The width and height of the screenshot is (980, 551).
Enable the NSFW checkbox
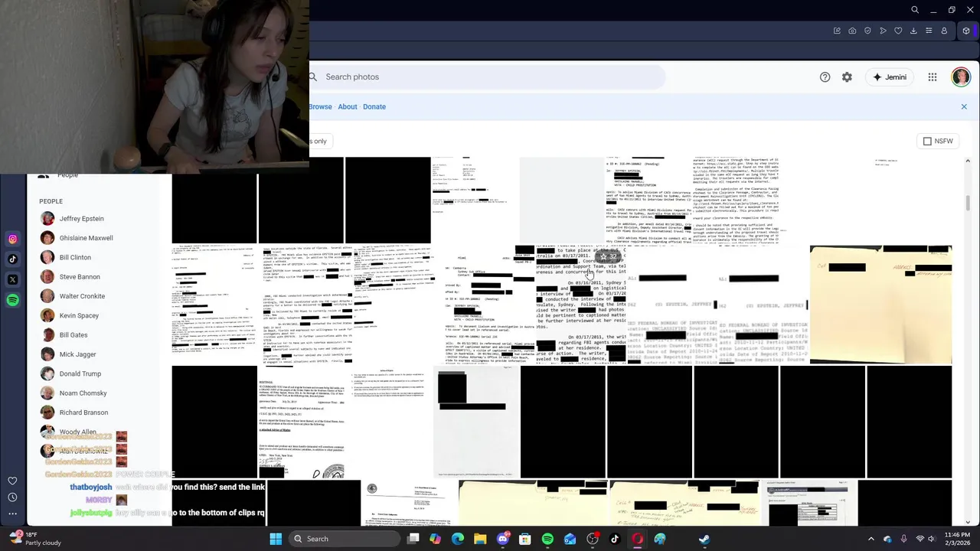coord(927,141)
